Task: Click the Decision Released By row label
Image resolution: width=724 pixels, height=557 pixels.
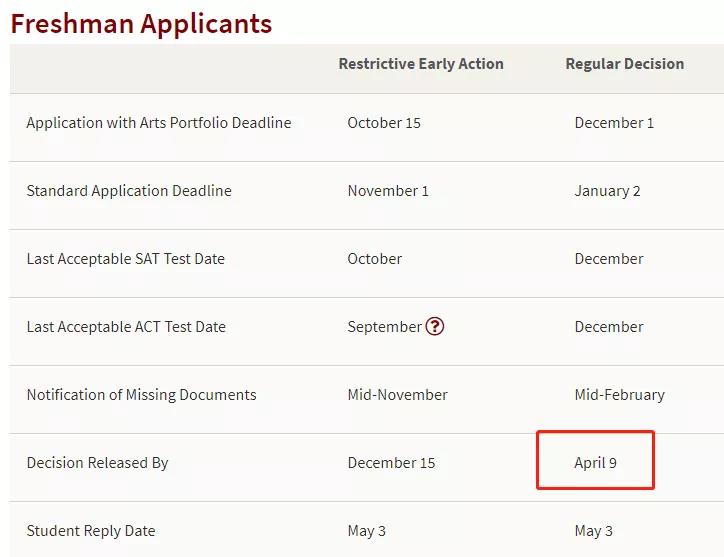Action: click(x=97, y=463)
